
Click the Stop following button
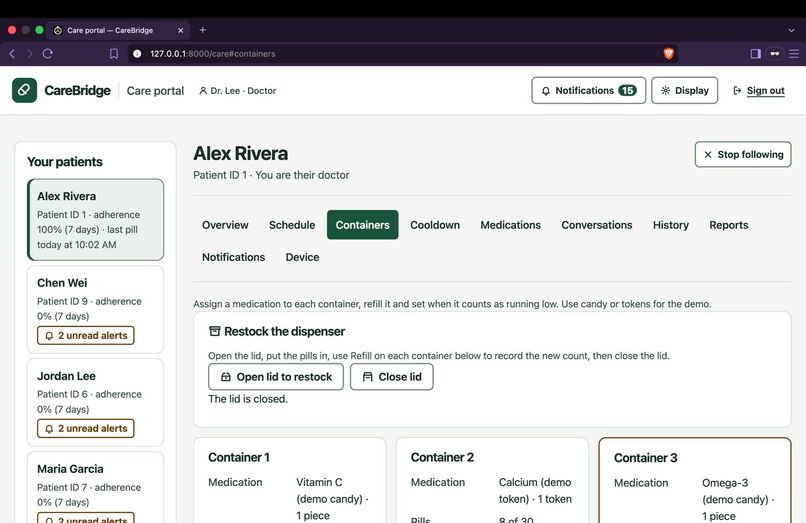pyautogui.click(x=743, y=154)
